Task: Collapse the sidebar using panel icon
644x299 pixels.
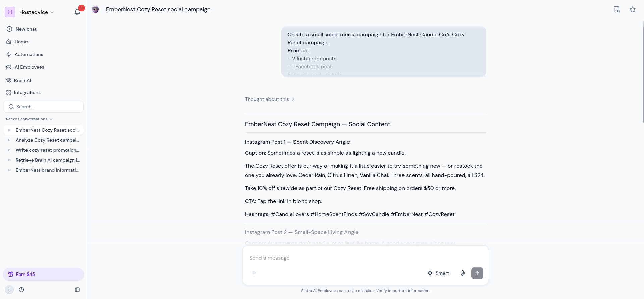Action: coord(77,290)
